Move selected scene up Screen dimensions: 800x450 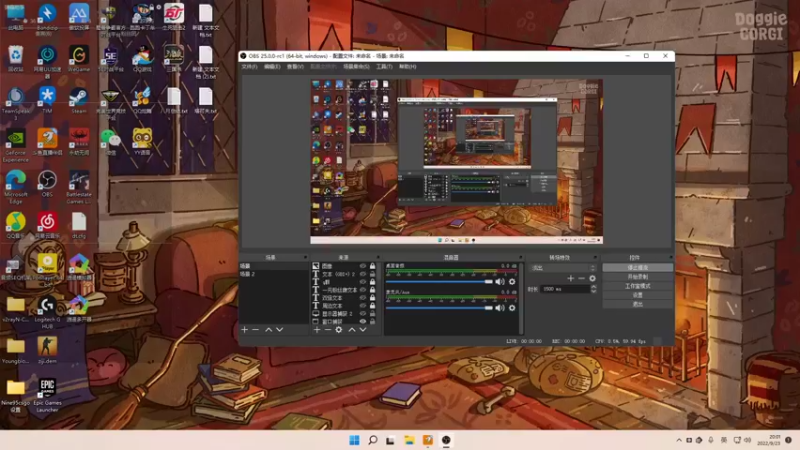pyautogui.click(x=268, y=330)
